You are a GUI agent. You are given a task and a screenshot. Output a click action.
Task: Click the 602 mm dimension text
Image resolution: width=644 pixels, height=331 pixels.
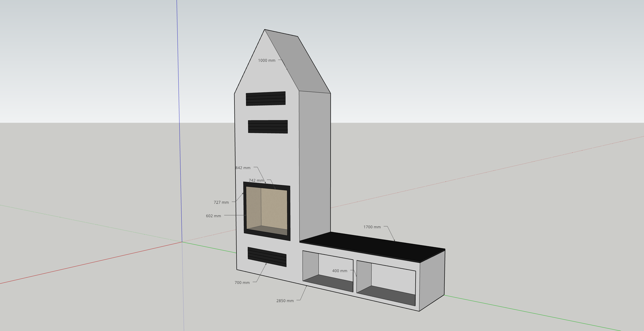(213, 216)
